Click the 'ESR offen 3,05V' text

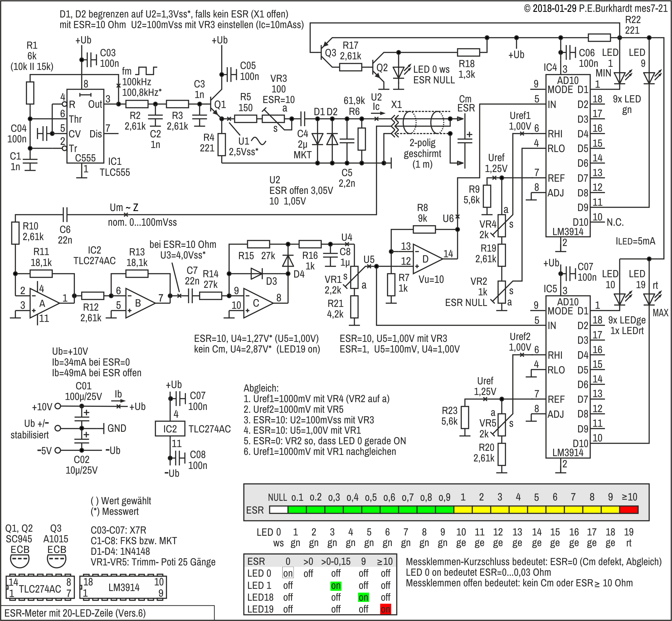click(301, 190)
